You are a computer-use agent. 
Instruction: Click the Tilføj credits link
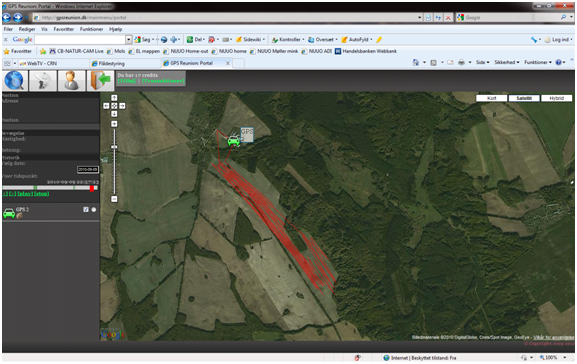(x=127, y=81)
